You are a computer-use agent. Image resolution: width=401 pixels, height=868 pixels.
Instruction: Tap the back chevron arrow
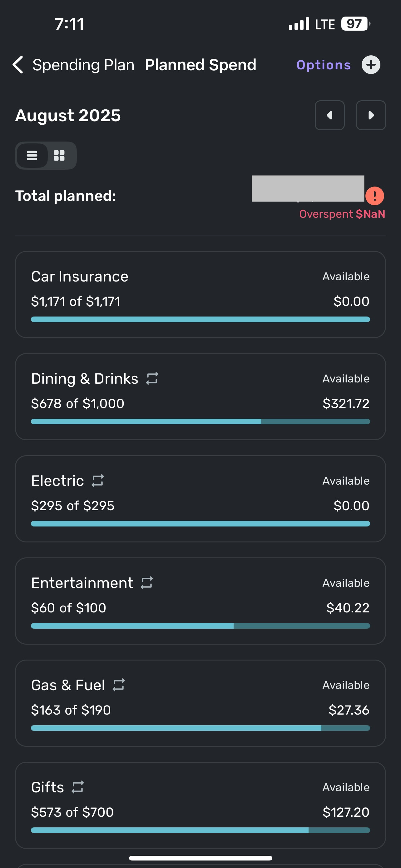click(18, 65)
